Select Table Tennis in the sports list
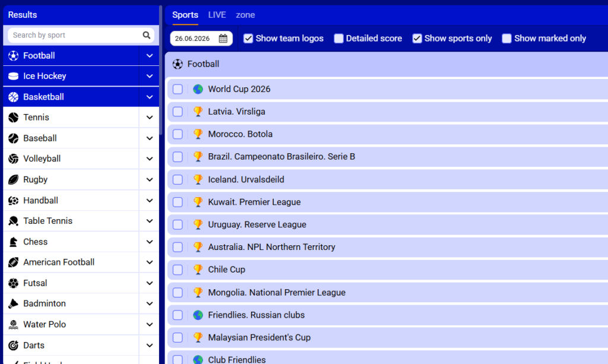This screenshot has width=608, height=364. (71, 221)
